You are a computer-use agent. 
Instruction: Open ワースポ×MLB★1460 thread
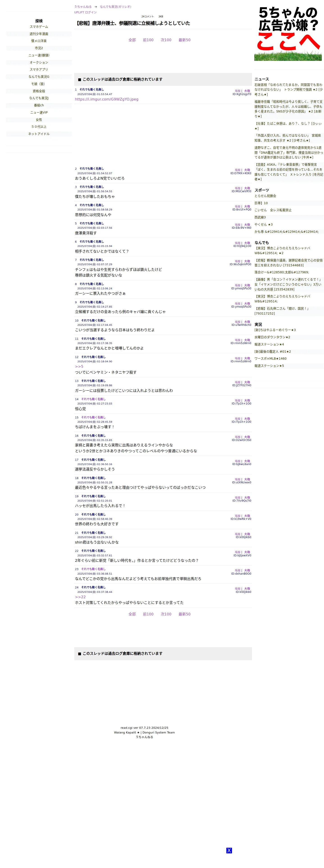pos(270,359)
